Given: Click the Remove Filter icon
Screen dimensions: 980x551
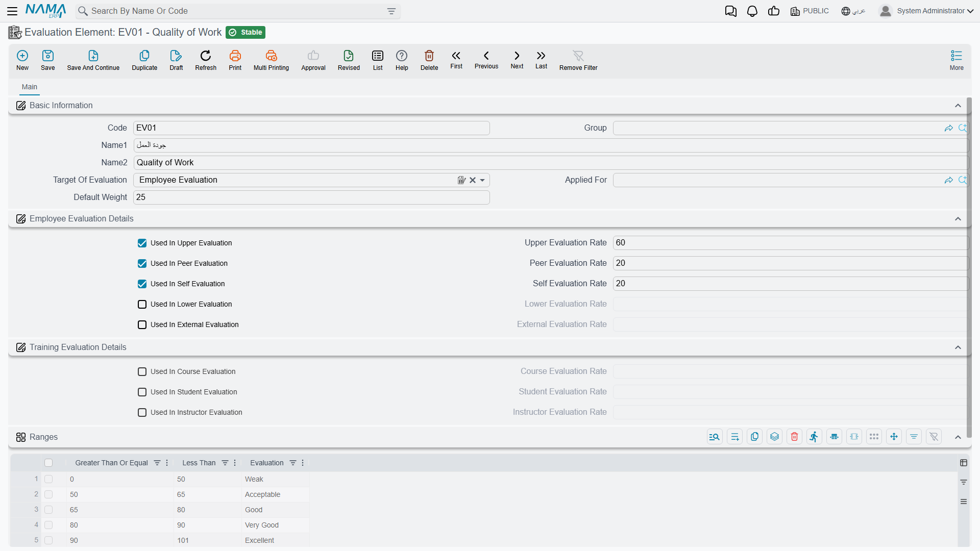Looking at the screenshot, I should (578, 56).
